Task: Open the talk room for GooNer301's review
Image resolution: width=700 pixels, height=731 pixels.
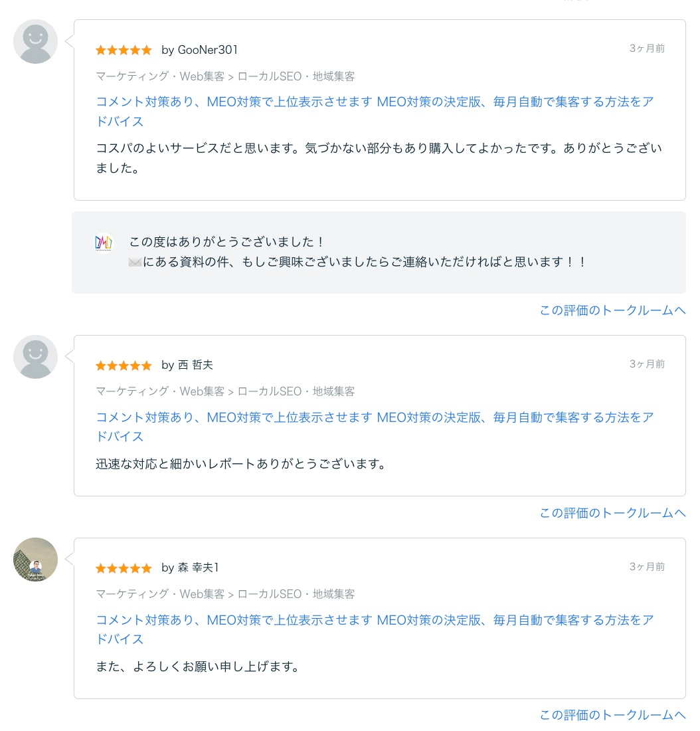Action: click(612, 310)
